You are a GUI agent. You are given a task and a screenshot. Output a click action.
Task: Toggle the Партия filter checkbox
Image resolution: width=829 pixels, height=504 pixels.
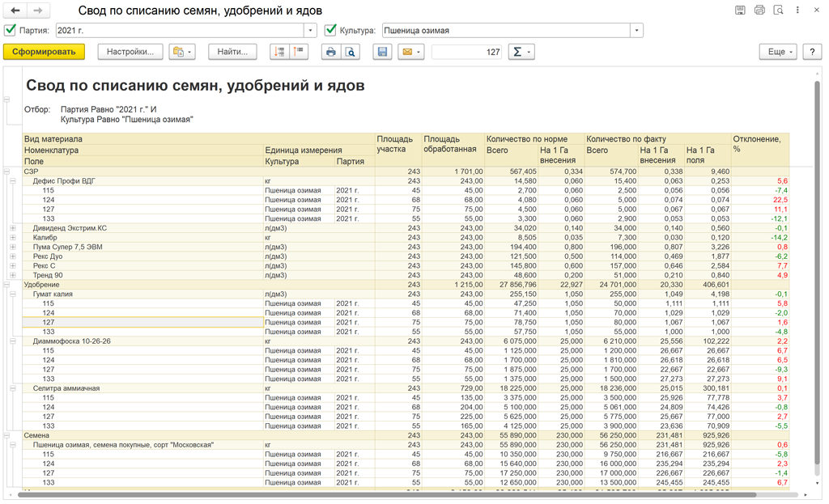(x=11, y=31)
